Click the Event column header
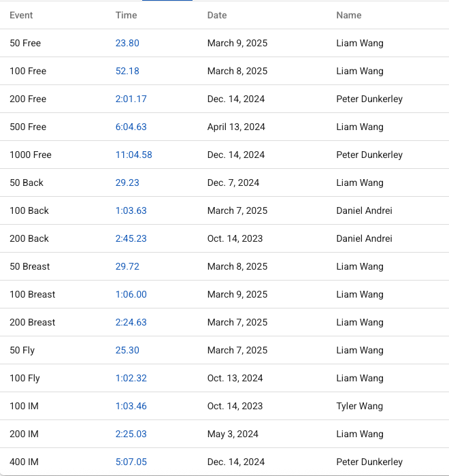This screenshot has width=449, height=476. tap(21, 15)
